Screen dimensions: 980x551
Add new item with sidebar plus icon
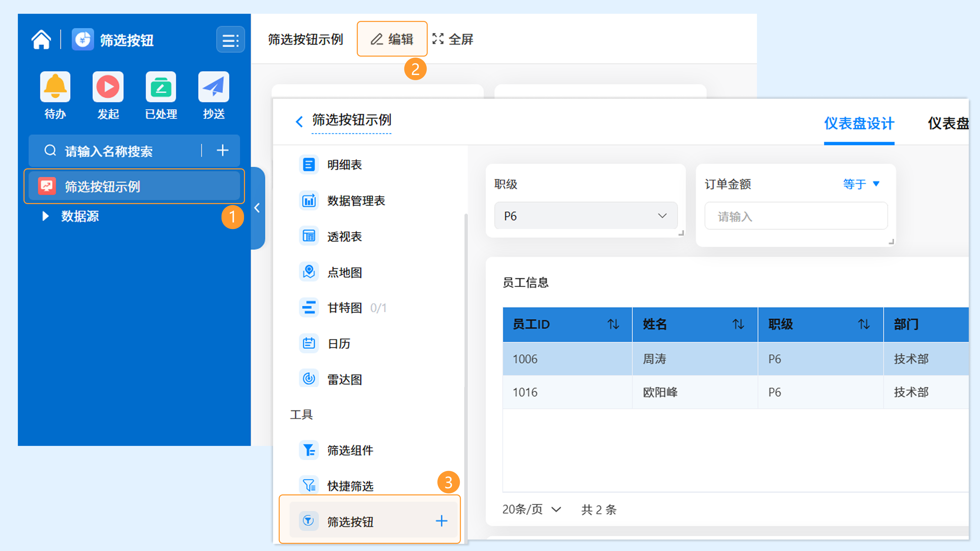click(223, 151)
